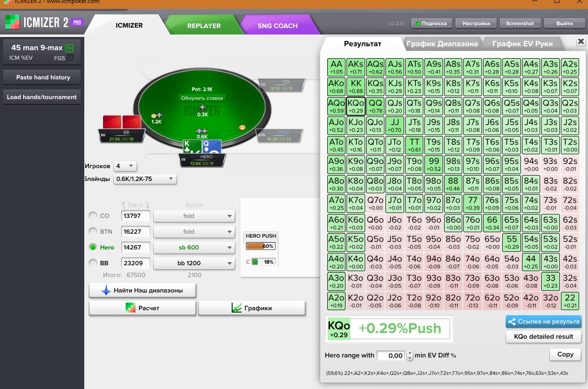588x389 pixels.
Task: Click Hero's Q diamond card
Action: (211, 146)
